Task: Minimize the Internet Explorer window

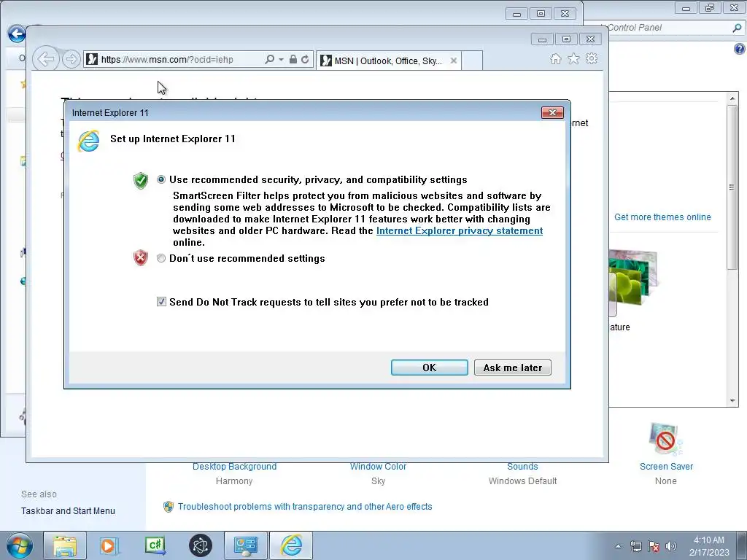Action: [x=542, y=39]
